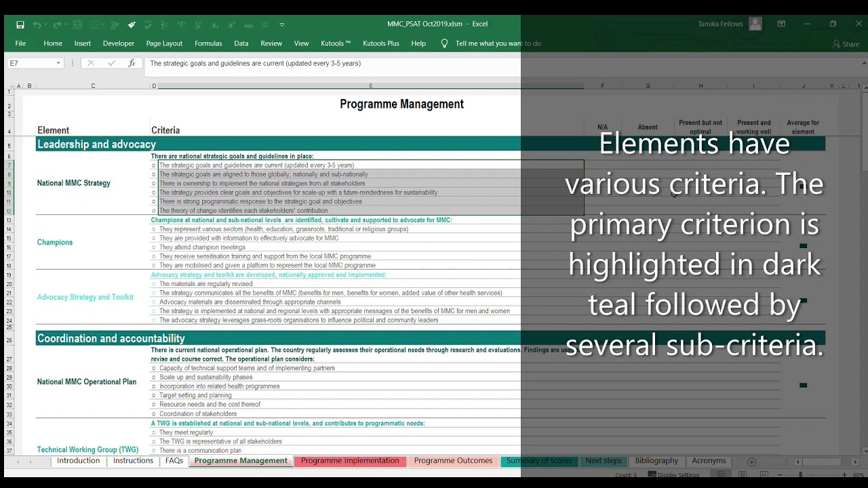Open the borders dropdown arrow in the quick access toolbar

[103, 25]
